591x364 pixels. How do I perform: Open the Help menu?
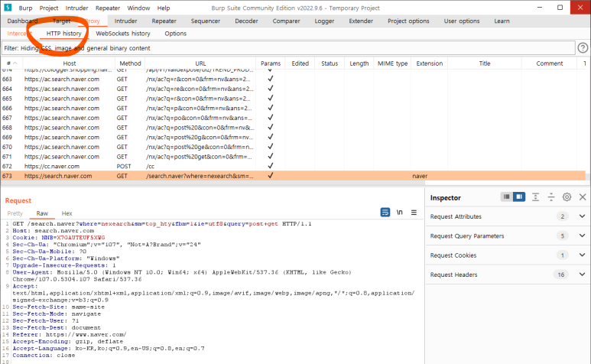tap(164, 8)
